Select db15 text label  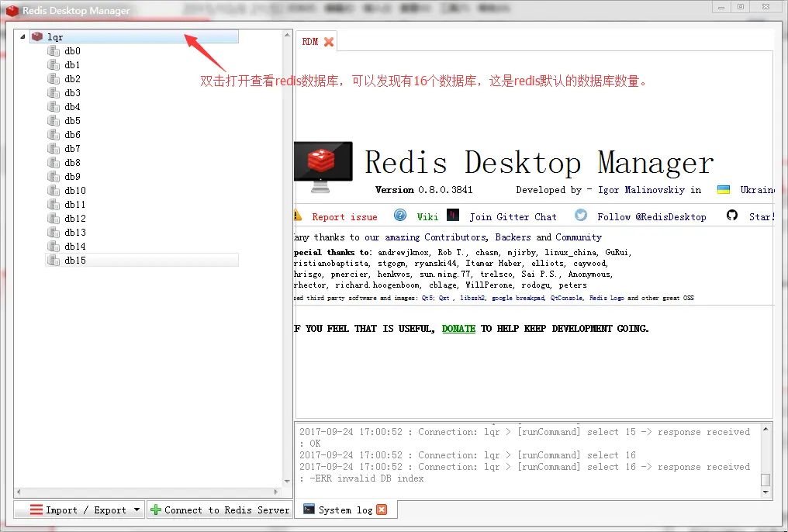(75, 261)
